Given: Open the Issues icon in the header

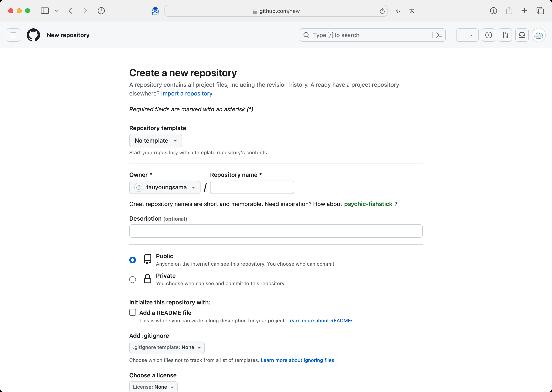Looking at the screenshot, I should (488, 35).
